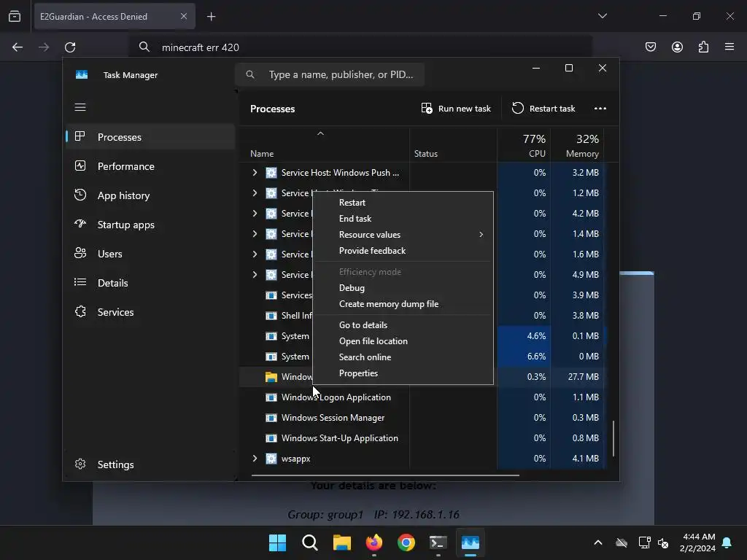Open Terminal from taskbar

438,542
